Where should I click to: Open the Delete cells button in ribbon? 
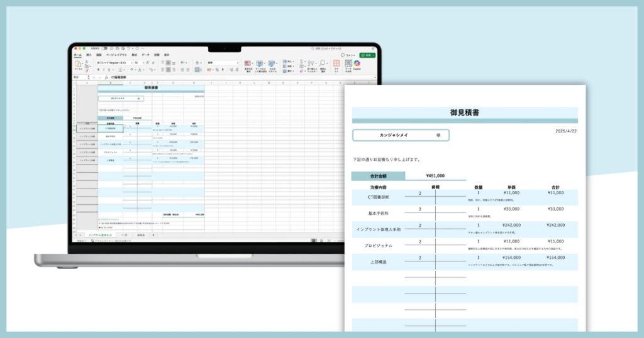288,67
